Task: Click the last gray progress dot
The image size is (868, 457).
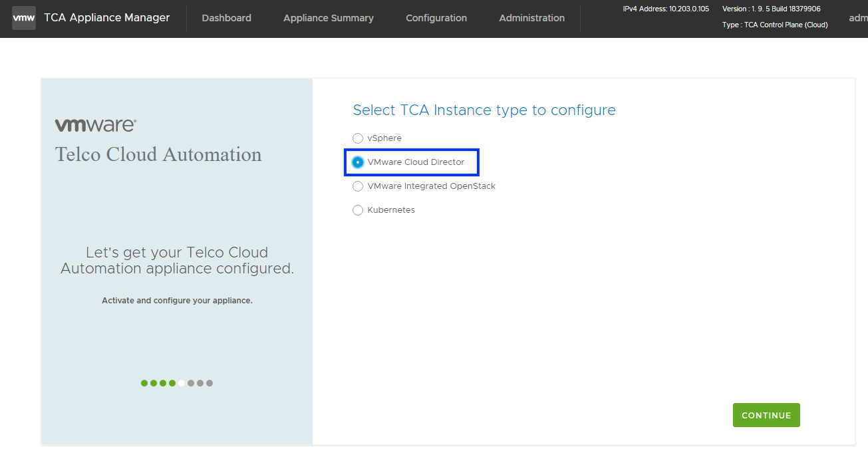Action: click(210, 383)
